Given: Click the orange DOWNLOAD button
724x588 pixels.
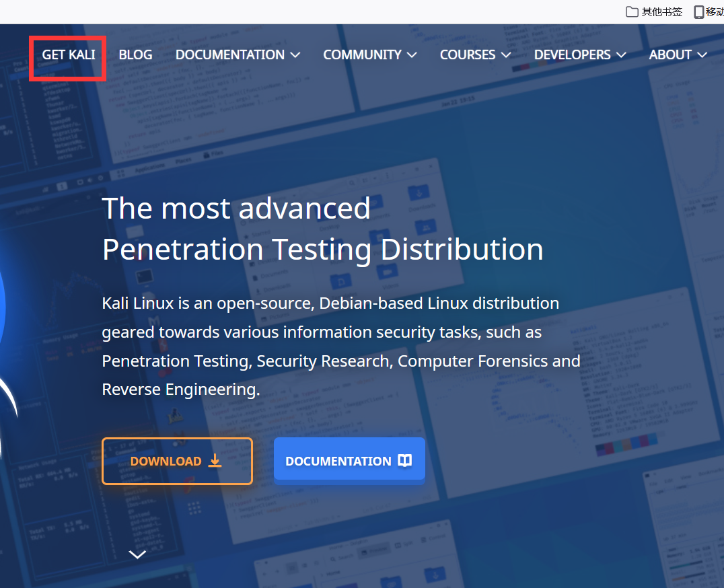Looking at the screenshot, I should click(178, 461).
